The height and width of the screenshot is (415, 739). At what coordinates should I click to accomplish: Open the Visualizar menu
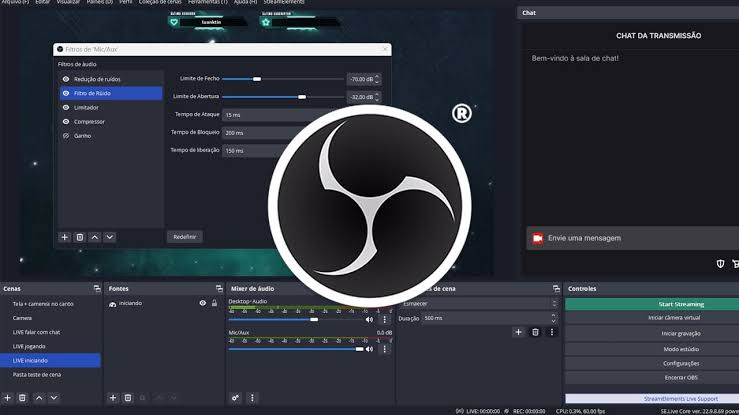[x=68, y=2]
